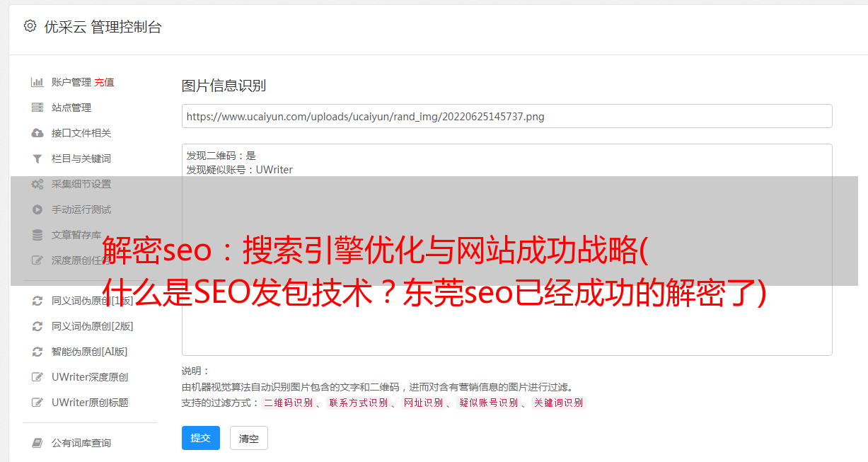The image size is (868, 462).
Task: Click the 图片信息识别 heading
Action: pos(224,86)
